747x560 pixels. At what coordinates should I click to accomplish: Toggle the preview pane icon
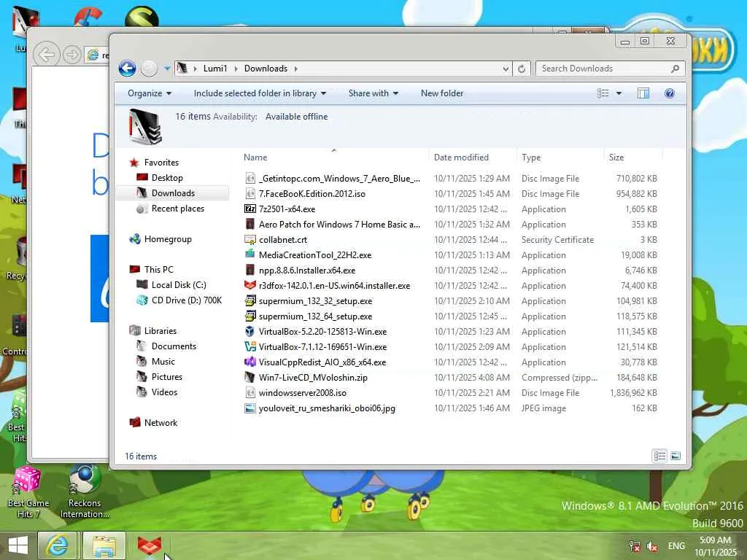point(643,93)
